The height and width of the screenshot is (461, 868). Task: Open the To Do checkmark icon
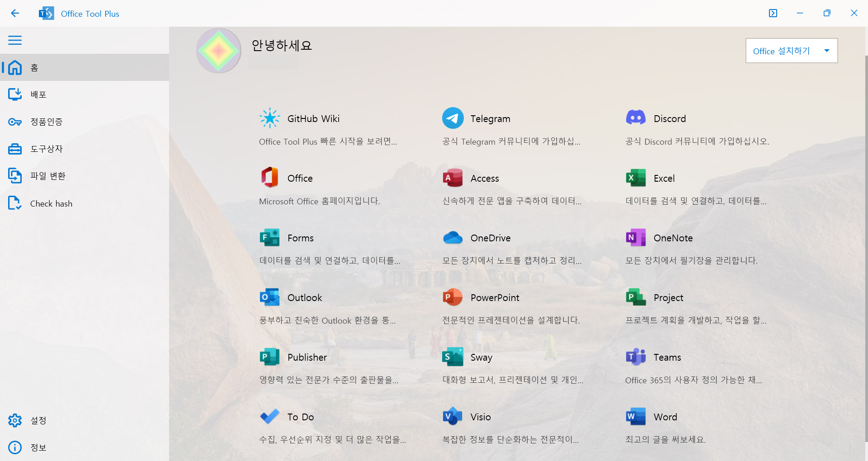[270, 416]
